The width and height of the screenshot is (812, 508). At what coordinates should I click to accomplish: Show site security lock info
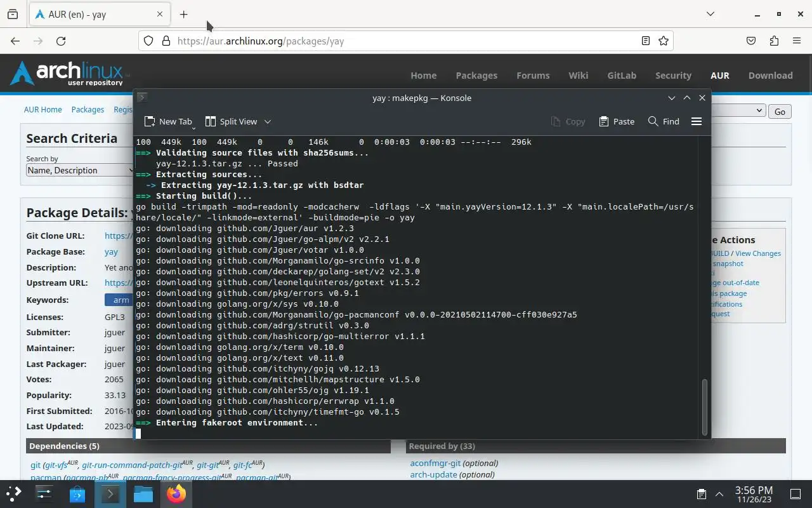pos(166,41)
